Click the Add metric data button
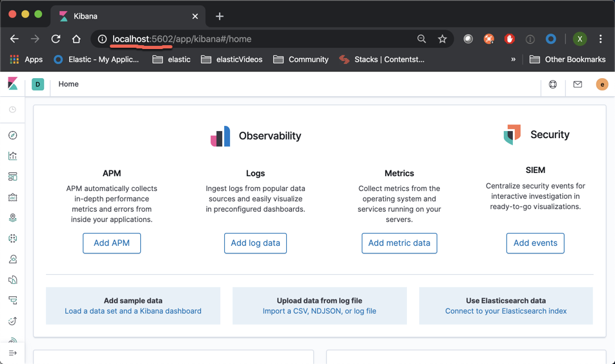615x364 pixels. click(x=399, y=243)
